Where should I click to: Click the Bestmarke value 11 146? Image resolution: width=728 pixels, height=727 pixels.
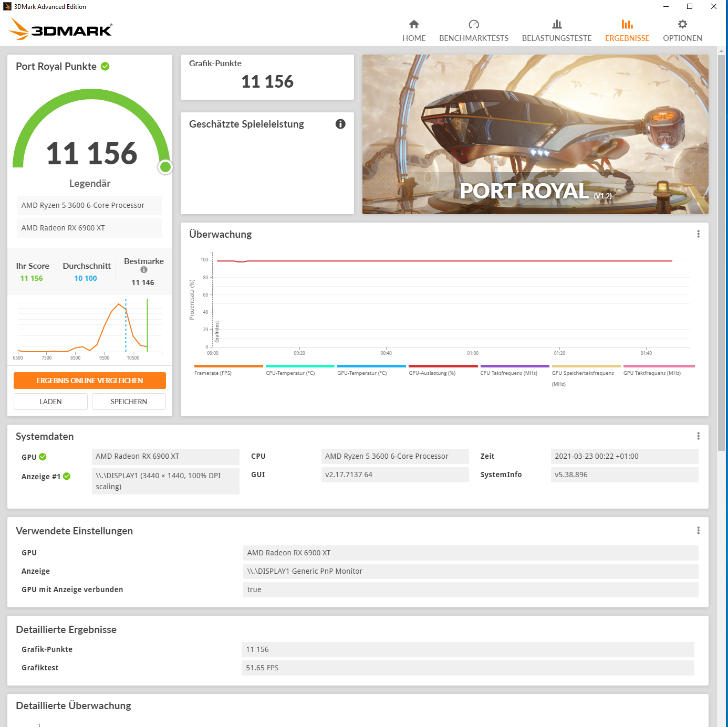tap(143, 282)
